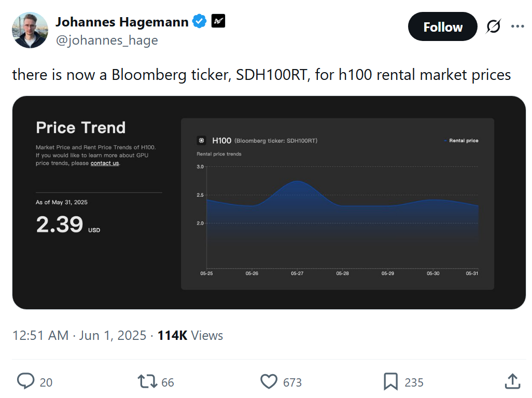Open the tweet timestamp link

(79, 336)
